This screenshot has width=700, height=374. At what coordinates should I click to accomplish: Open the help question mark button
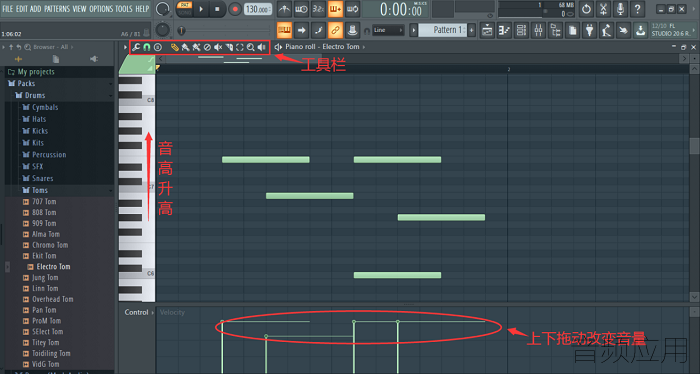click(x=637, y=9)
